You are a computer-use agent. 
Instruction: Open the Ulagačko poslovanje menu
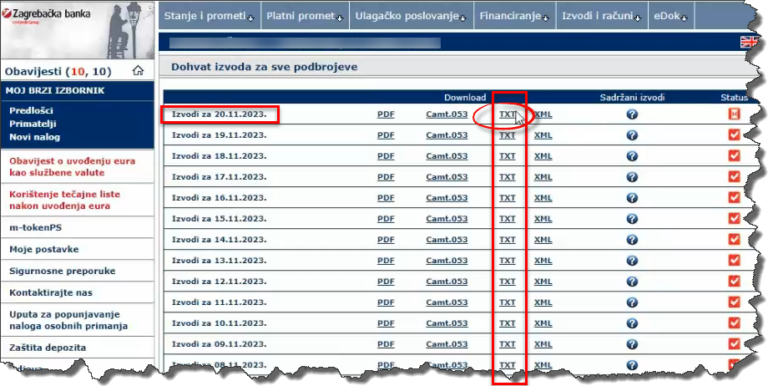pos(411,16)
